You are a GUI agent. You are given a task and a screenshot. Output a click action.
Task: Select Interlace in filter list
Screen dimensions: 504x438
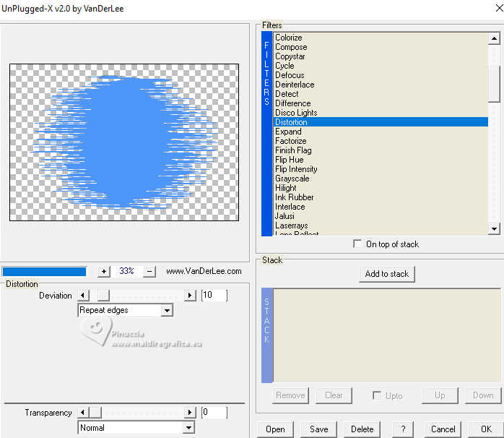click(381, 207)
